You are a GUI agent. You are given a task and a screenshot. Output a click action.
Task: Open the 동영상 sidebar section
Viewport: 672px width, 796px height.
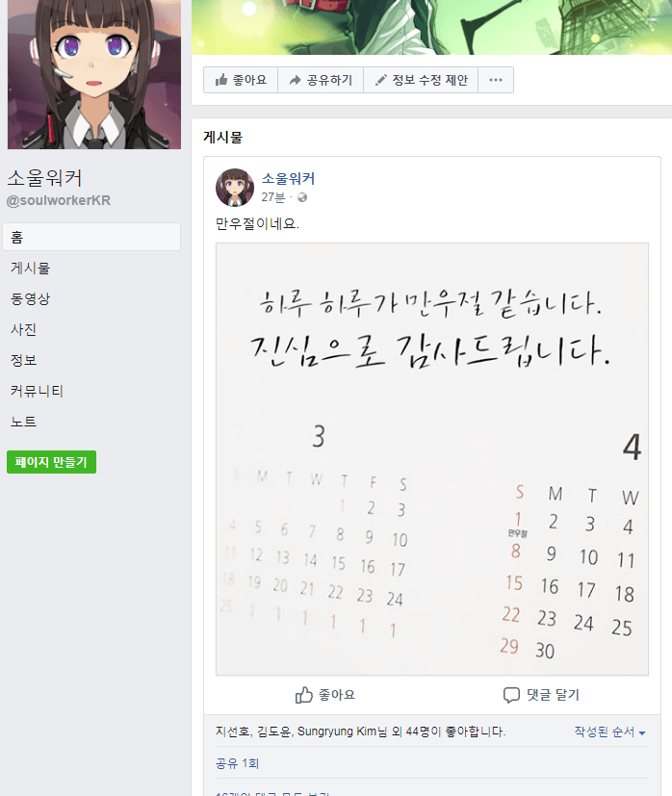(31, 298)
